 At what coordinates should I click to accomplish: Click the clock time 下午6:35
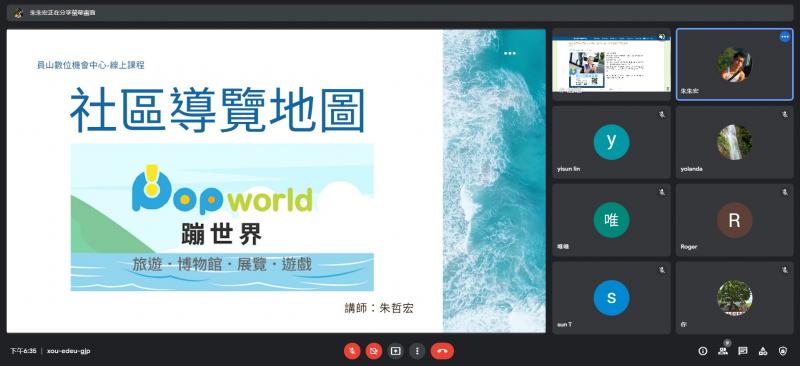(23, 351)
